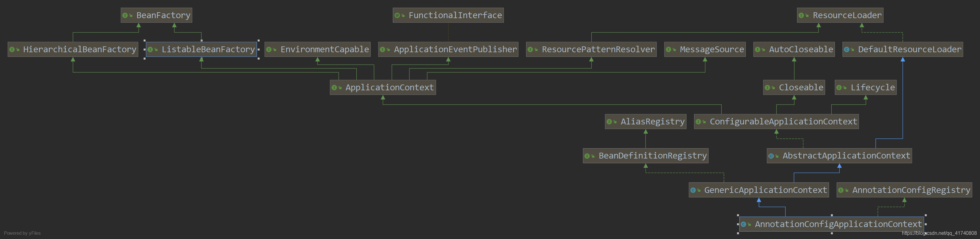The height and width of the screenshot is (239, 980).
Task: Click the GenericApplicationContext class icon
Action: [x=693, y=190]
